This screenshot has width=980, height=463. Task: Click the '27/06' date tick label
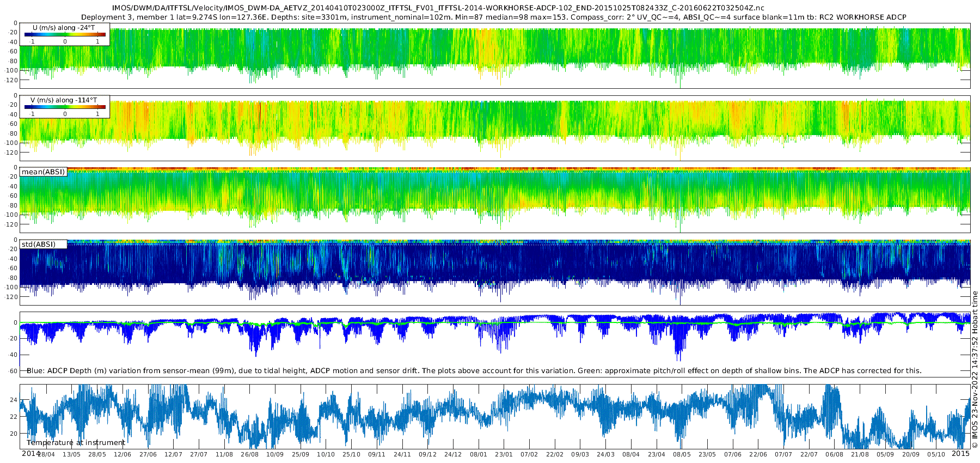(148, 454)
